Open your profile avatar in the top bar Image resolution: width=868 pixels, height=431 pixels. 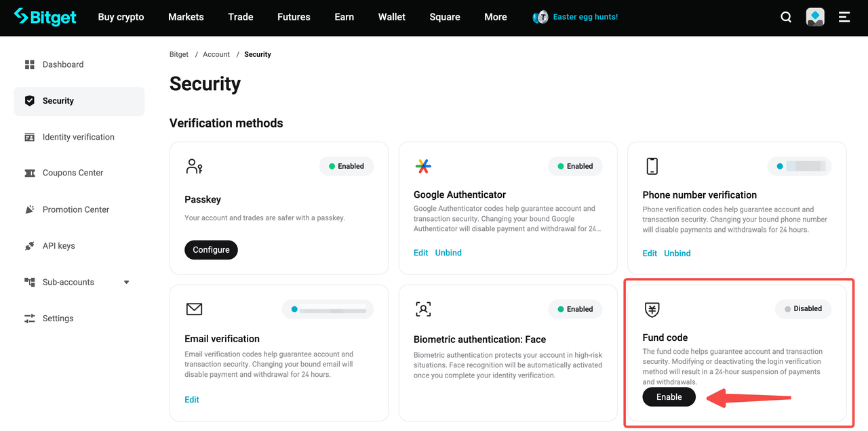(815, 17)
